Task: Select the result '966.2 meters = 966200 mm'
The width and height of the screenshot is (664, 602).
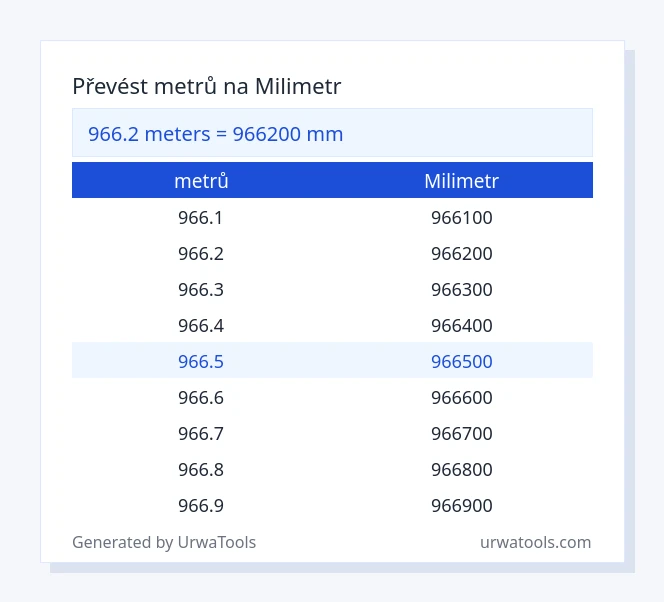Action: tap(216, 134)
